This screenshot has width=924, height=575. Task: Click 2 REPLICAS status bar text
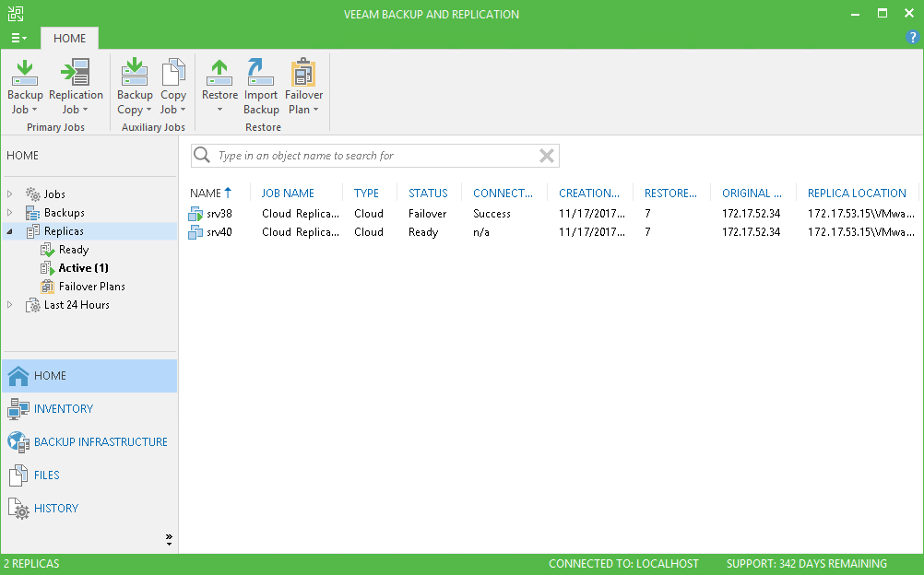coord(32,564)
